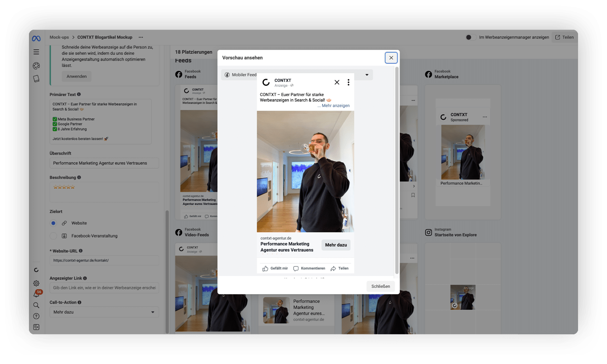607x364 pixels.
Task: Close the Vorschau ansehen dialog
Action: coord(391,58)
